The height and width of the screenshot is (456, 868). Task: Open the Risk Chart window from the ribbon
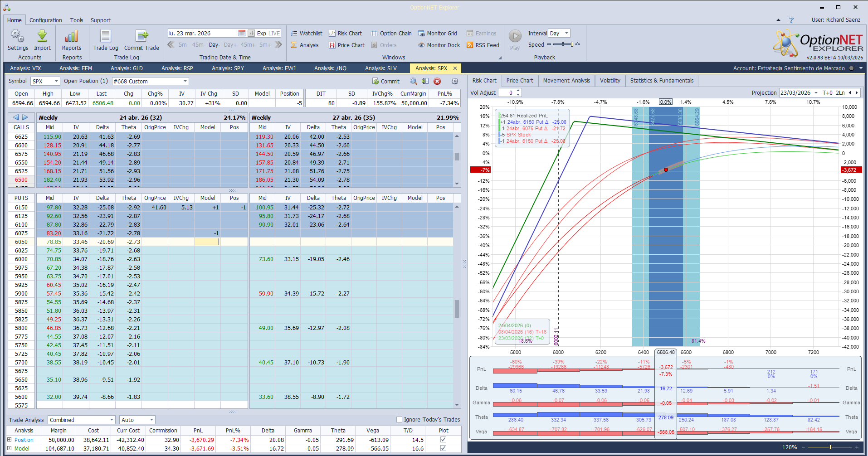pos(345,33)
